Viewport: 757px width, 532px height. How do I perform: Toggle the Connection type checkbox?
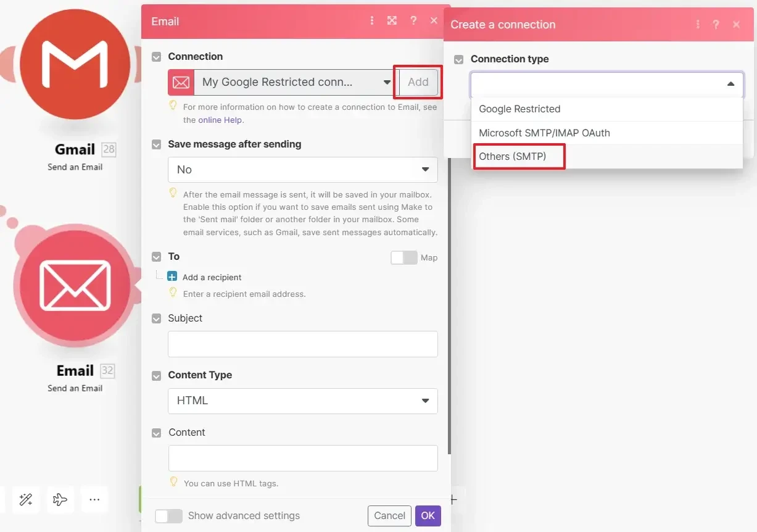[458, 59]
